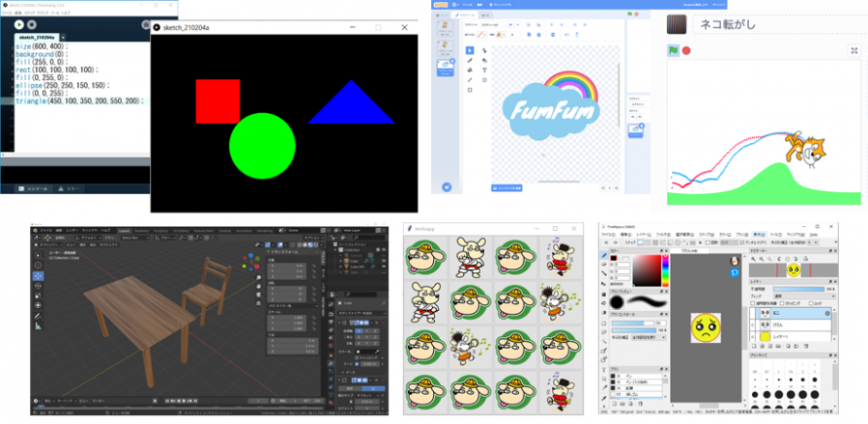Viewport: 868px width, 424px height.
Task: Click the Blender viewport navigation gizmo
Action: pos(251,261)
